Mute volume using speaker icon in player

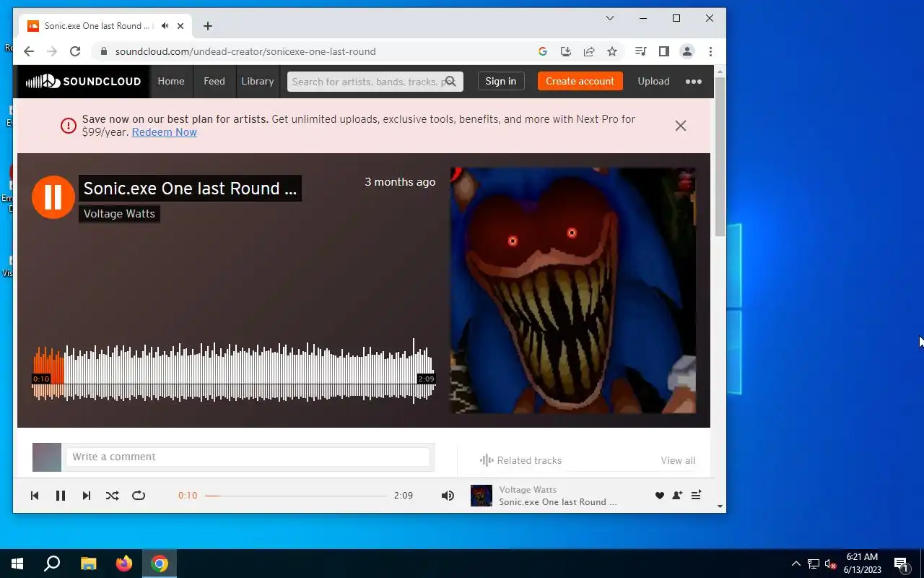448,496
